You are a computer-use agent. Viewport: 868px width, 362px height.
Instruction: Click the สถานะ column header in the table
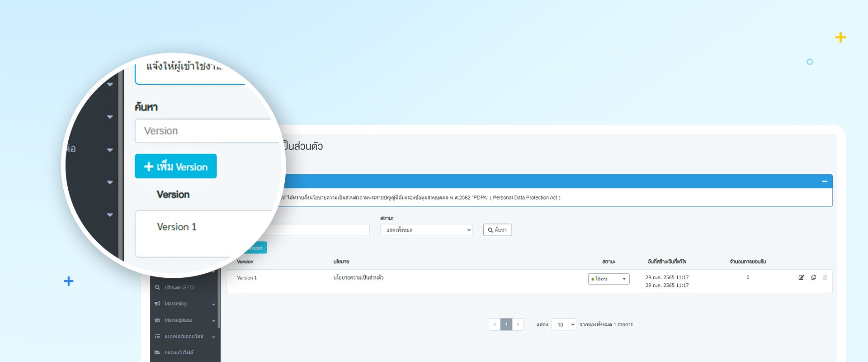pyautogui.click(x=609, y=262)
